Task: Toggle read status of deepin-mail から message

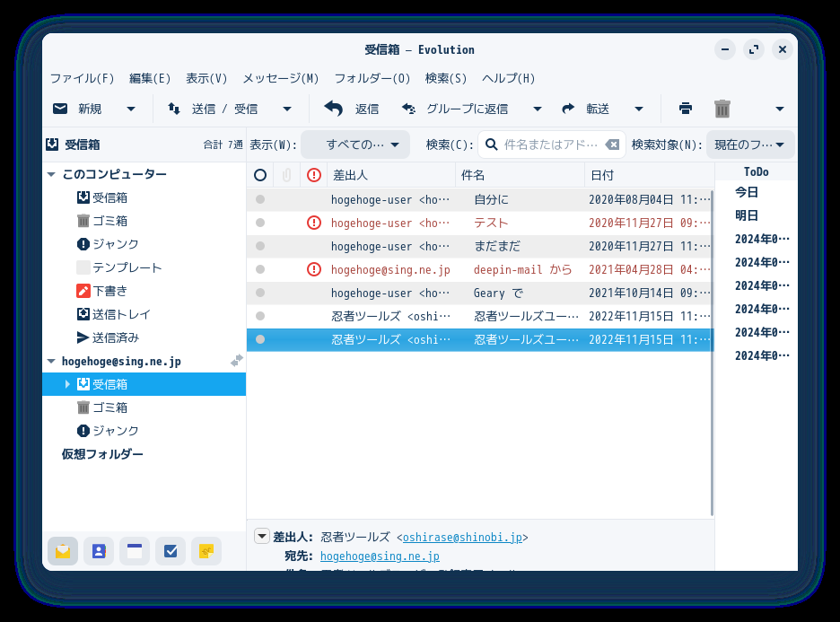Action: point(260,269)
